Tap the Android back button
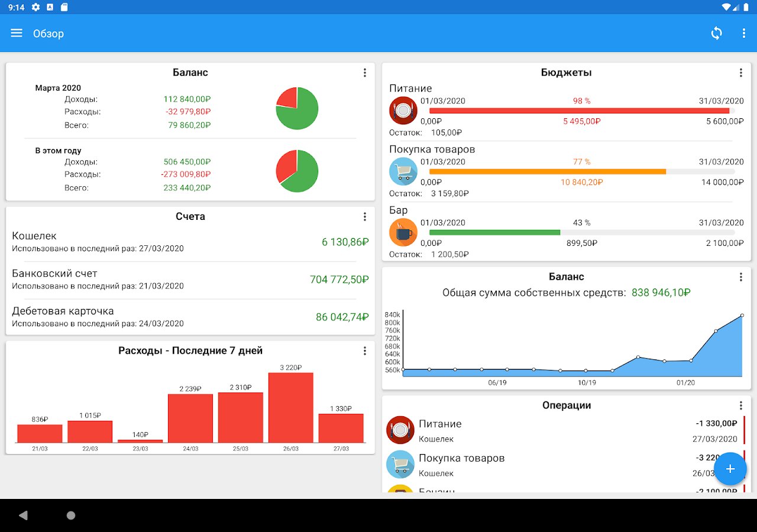This screenshot has height=532, width=757. (x=23, y=515)
